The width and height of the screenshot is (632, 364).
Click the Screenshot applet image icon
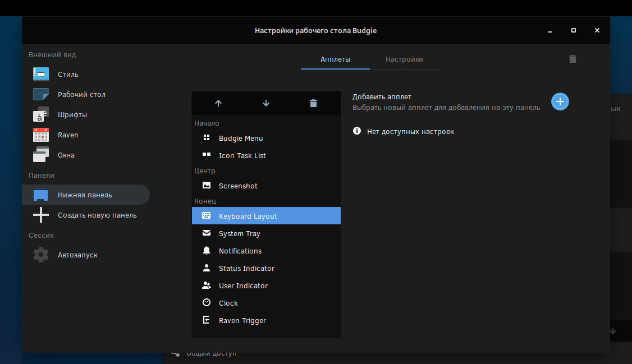click(207, 185)
